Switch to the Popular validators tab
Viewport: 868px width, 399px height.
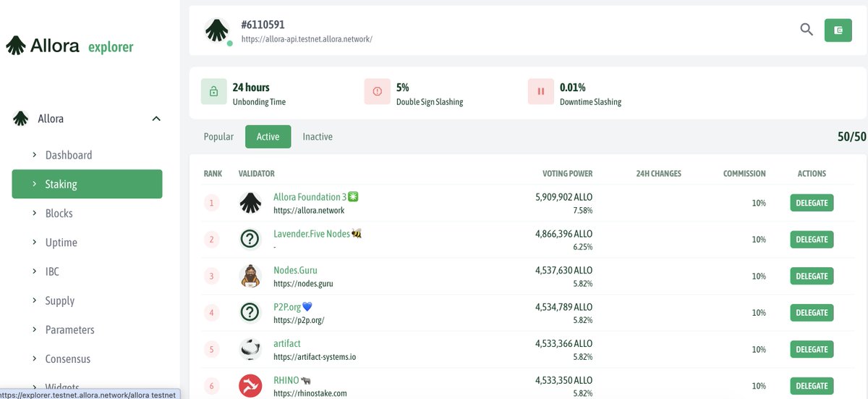(x=218, y=137)
